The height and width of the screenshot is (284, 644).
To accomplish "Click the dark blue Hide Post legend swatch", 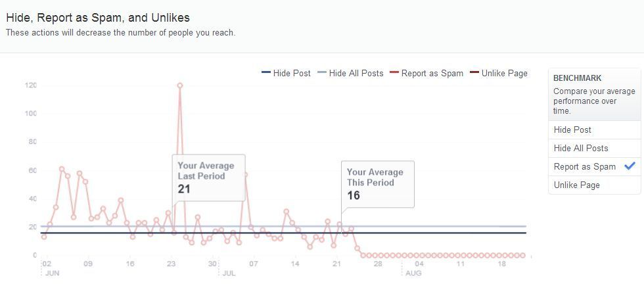I will coord(266,74).
